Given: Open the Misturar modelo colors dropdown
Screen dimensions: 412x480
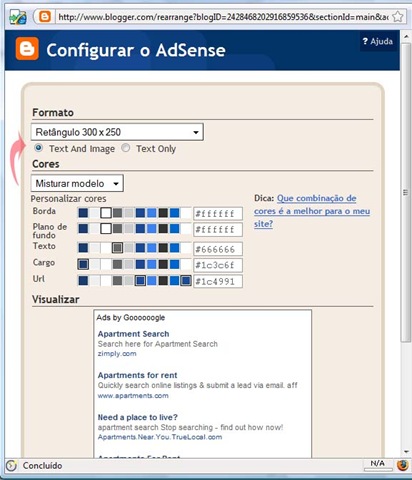Looking at the screenshot, I should (x=77, y=183).
